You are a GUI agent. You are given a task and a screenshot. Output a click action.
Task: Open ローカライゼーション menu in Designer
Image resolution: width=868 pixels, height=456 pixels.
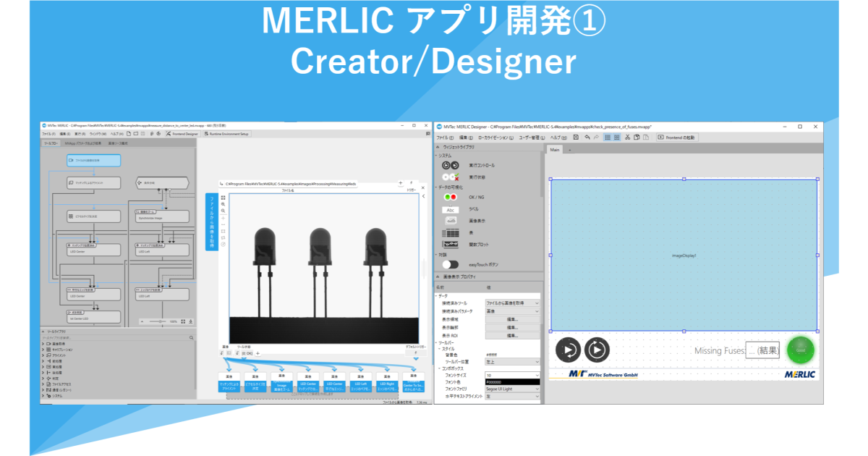[x=495, y=137]
